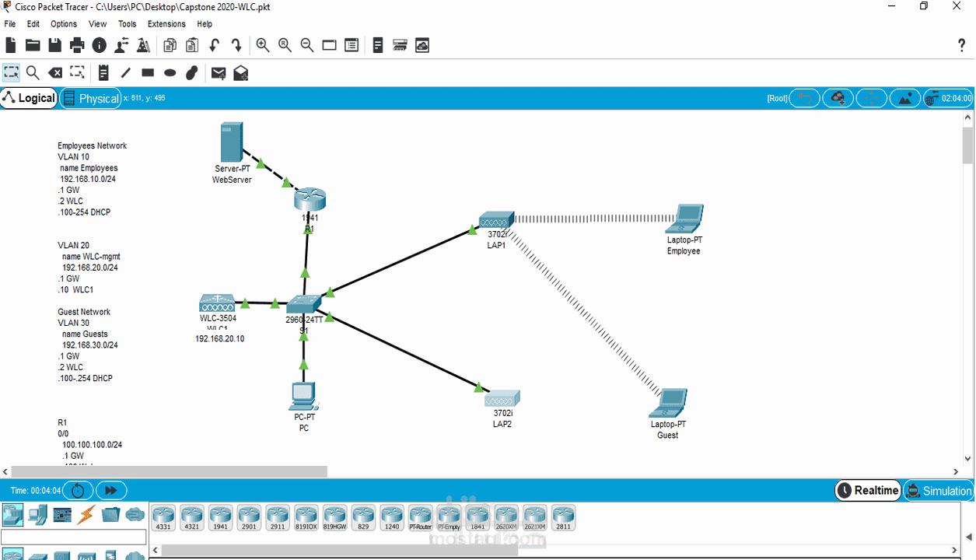Viewport: 976px width, 560px height.
Task: Select the R1 1941 router
Action: pyautogui.click(x=309, y=199)
